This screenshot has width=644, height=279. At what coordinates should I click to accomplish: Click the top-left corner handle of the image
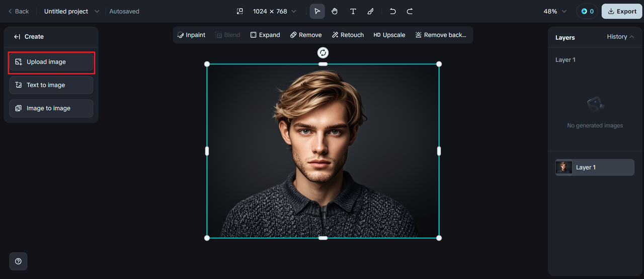click(207, 64)
